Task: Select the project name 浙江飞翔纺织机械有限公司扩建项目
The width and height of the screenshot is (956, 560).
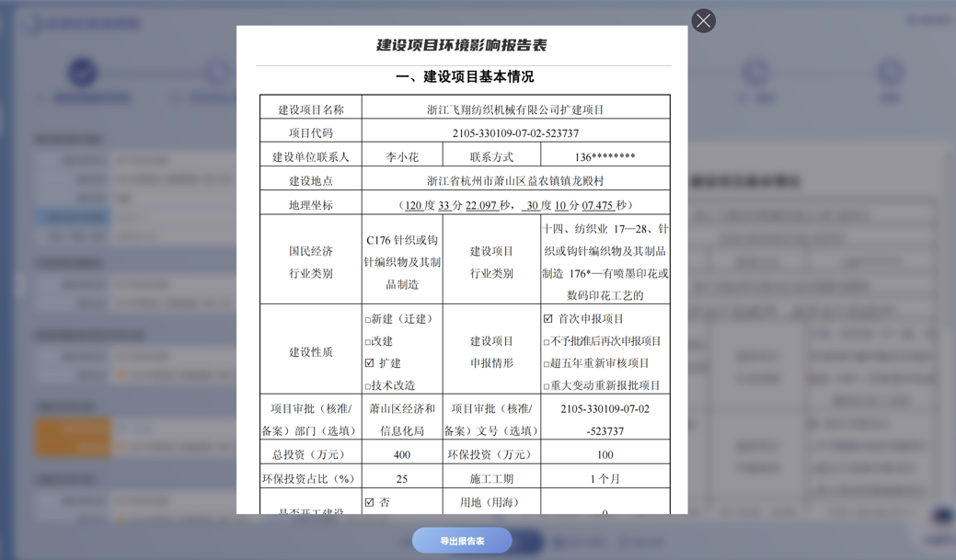Action: [x=515, y=109]
